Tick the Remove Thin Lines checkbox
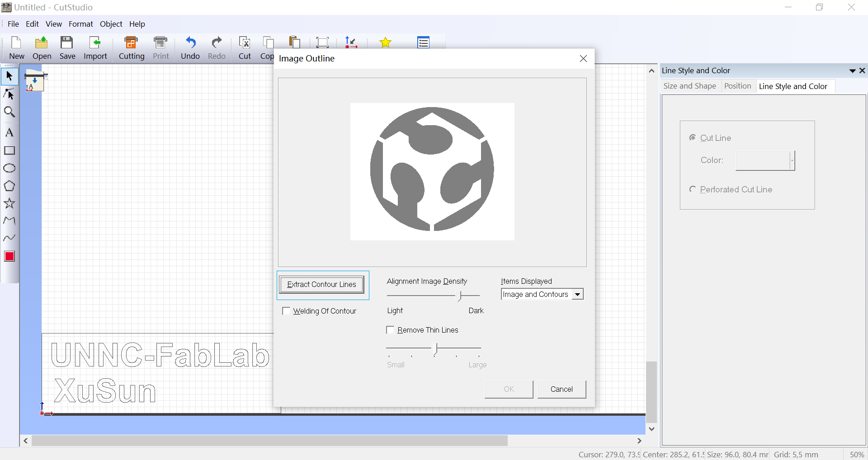The height and width of the screenshot is (460, 868). click(x=391, y=330)
